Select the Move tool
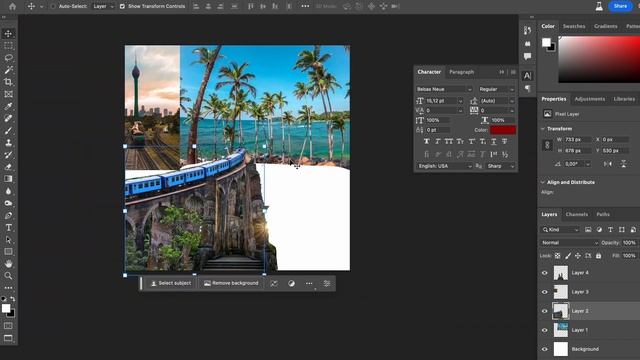 pos(8,33)
